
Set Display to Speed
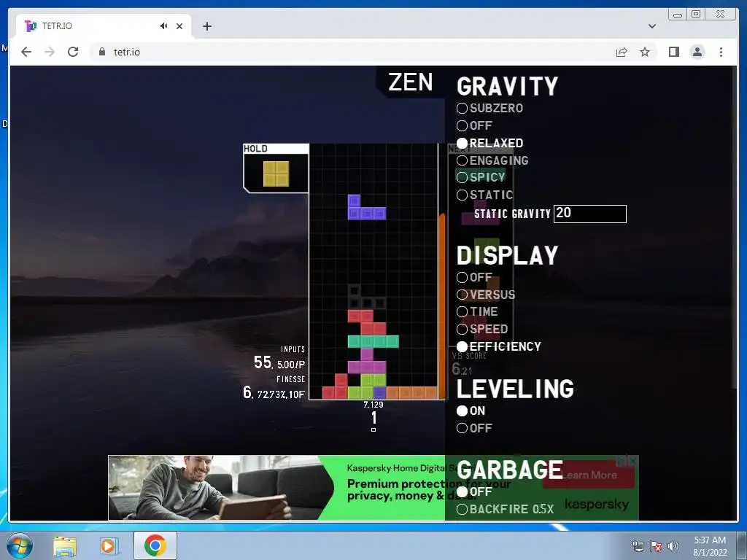point(482,329)
